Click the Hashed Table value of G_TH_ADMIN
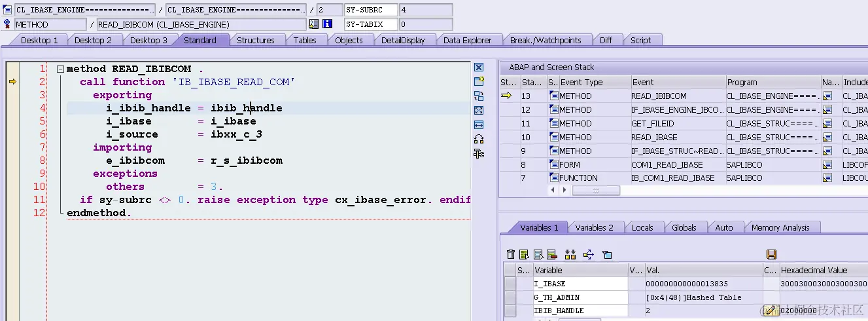 pyautogui.click(x=703, y=297)
